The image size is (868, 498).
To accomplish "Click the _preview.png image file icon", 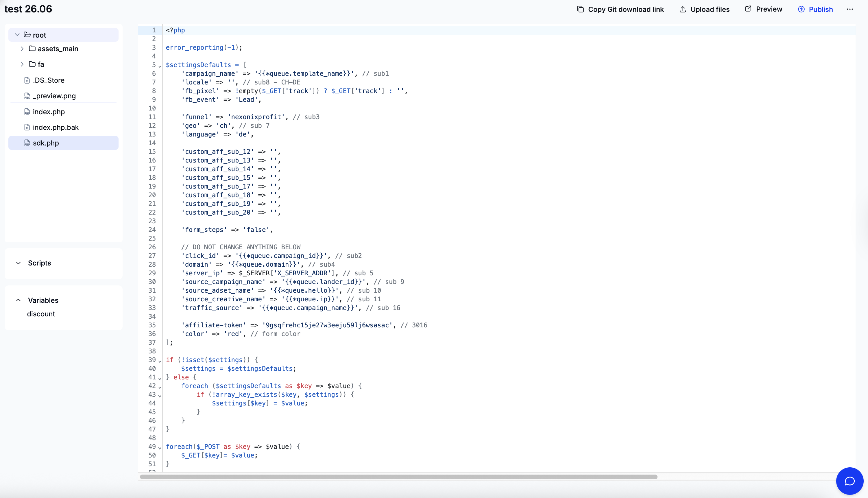I will pyautogui.click(x=27, y=96).
